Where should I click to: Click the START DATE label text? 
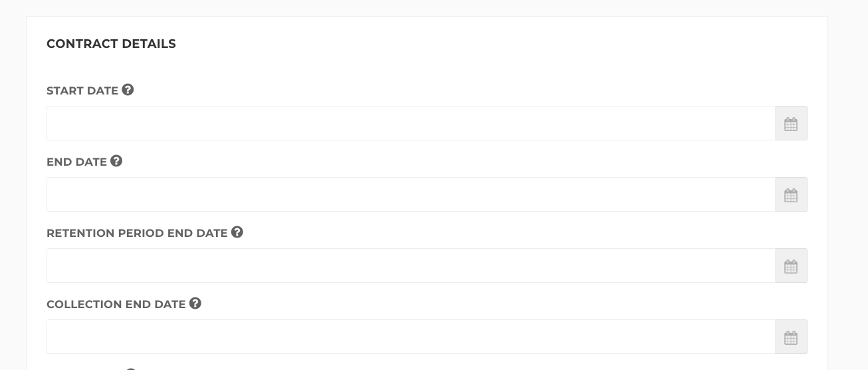coord(82,91)
